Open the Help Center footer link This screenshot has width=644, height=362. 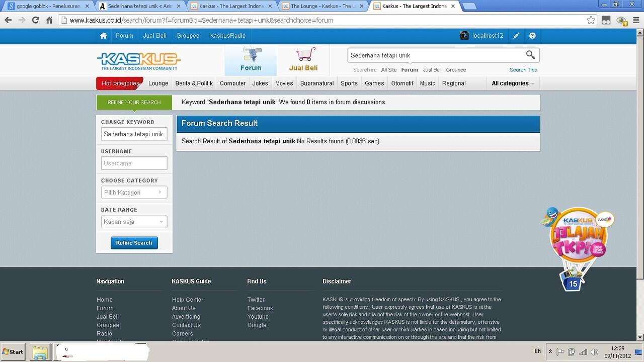(x=188, y=300)
